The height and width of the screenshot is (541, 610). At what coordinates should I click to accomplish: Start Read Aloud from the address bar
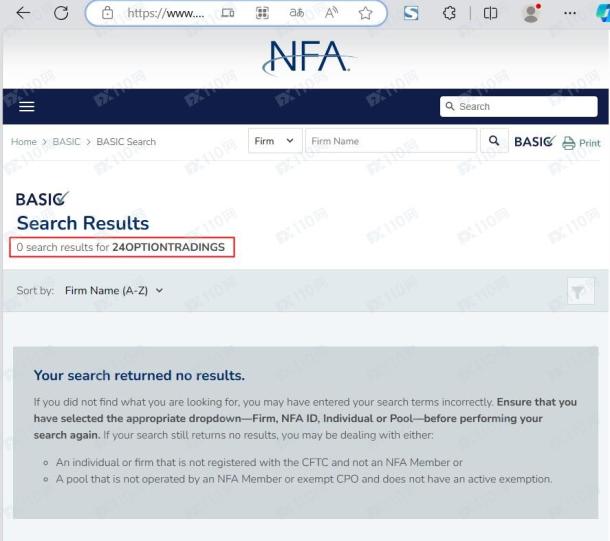pyautogui.click(x=331, y=13)
